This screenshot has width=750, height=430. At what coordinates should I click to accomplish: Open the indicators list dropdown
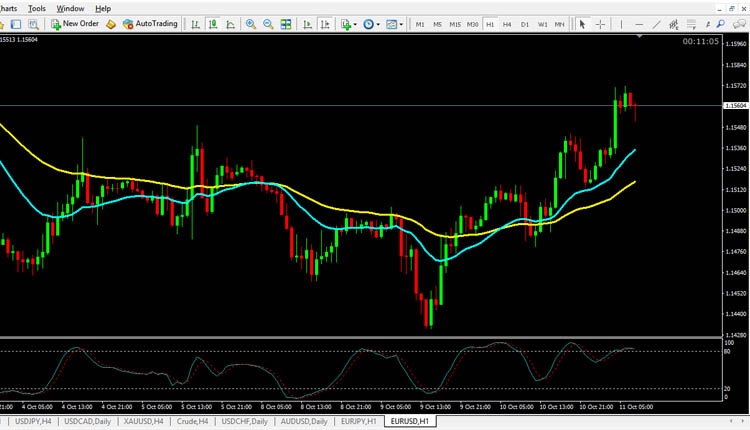pos(349,24)
